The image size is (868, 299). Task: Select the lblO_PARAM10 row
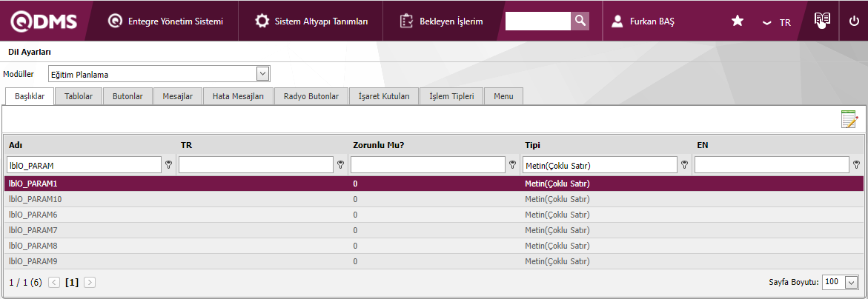[x=36, y=199]
